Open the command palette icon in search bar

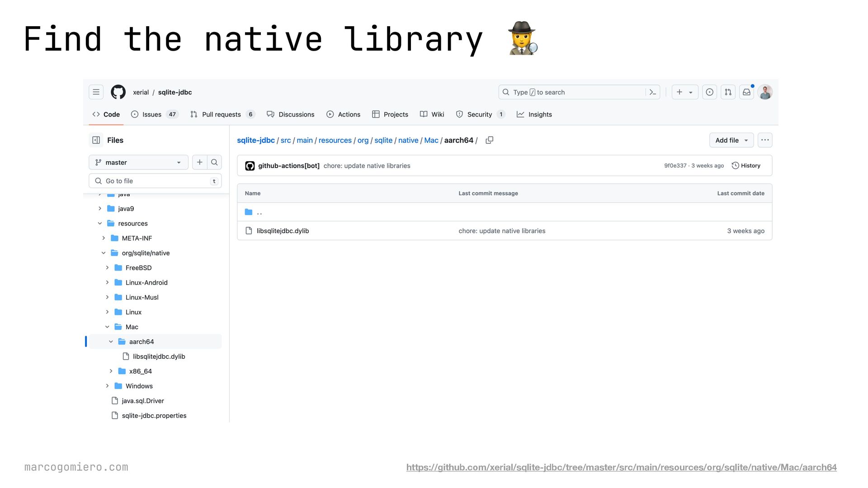point(652,92)
